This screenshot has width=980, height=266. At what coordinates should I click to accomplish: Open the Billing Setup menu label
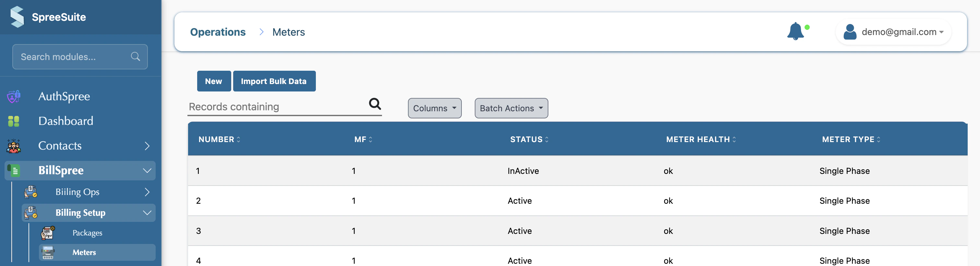pyautogui.click(x=80, y=213)
